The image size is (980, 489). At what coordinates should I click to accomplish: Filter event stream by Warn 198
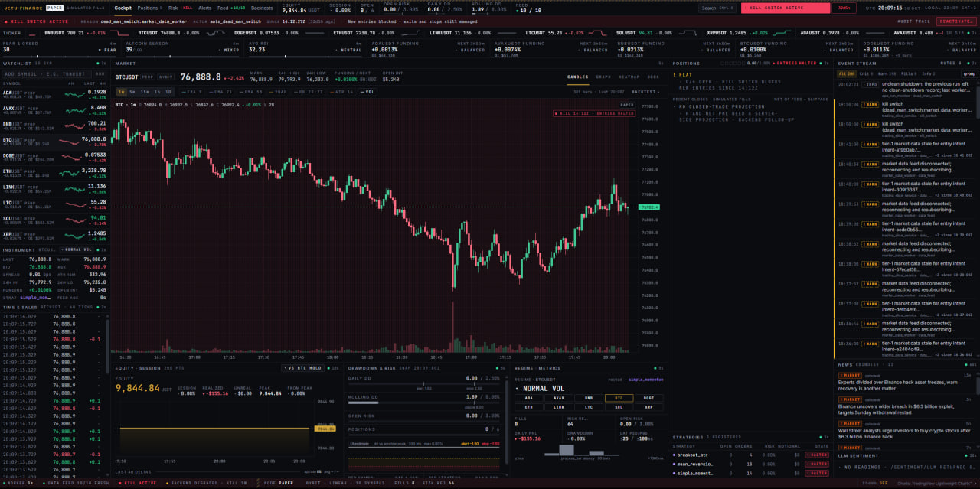[887, 73]
